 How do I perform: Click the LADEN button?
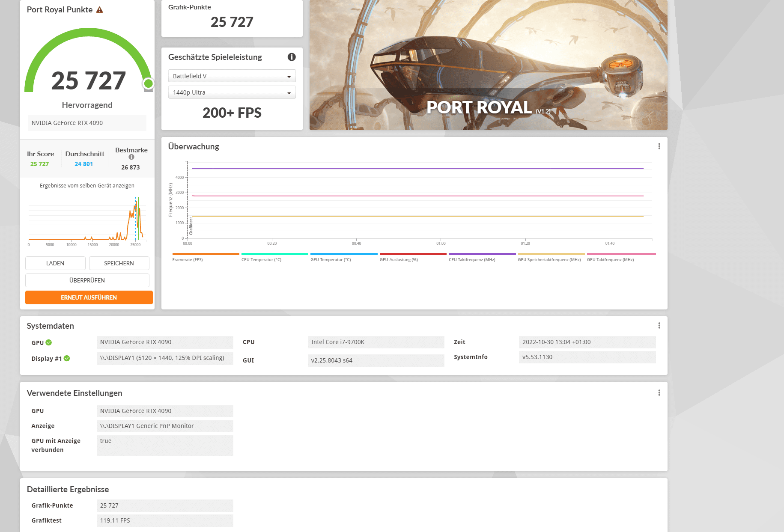coord(55,263)
